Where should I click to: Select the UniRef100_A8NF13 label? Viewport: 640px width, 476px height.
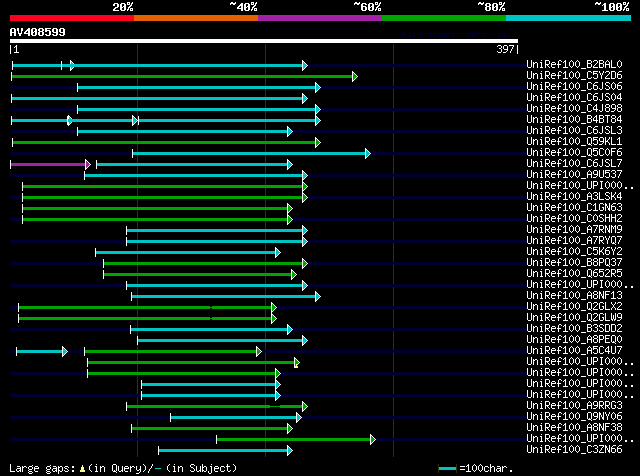(x=574, y=296)
